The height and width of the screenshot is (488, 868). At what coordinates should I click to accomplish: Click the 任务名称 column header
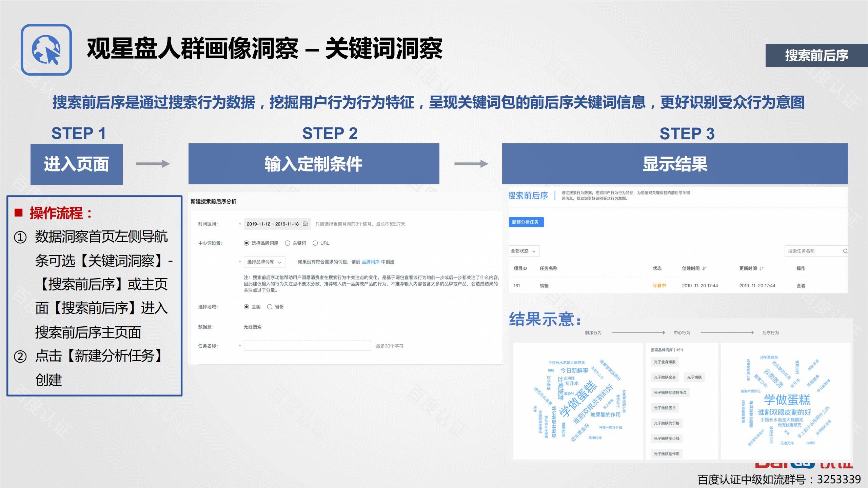pos(549,268)
